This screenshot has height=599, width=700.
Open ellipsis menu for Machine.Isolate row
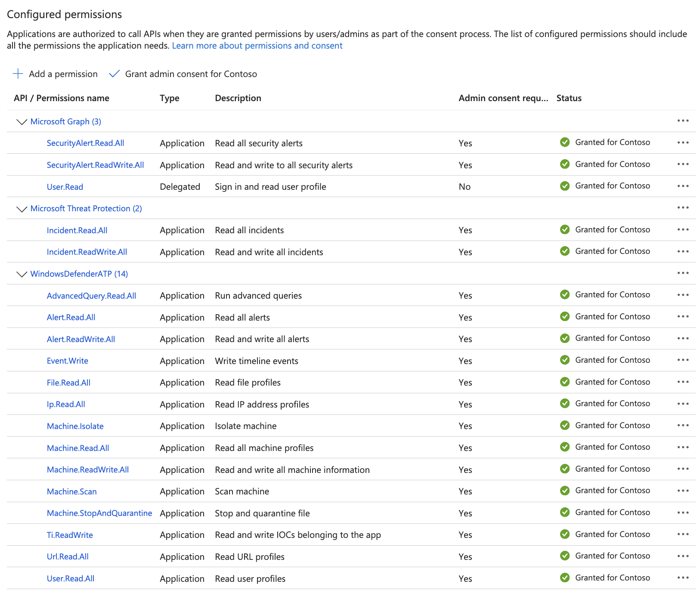click(x=683, y=425)
